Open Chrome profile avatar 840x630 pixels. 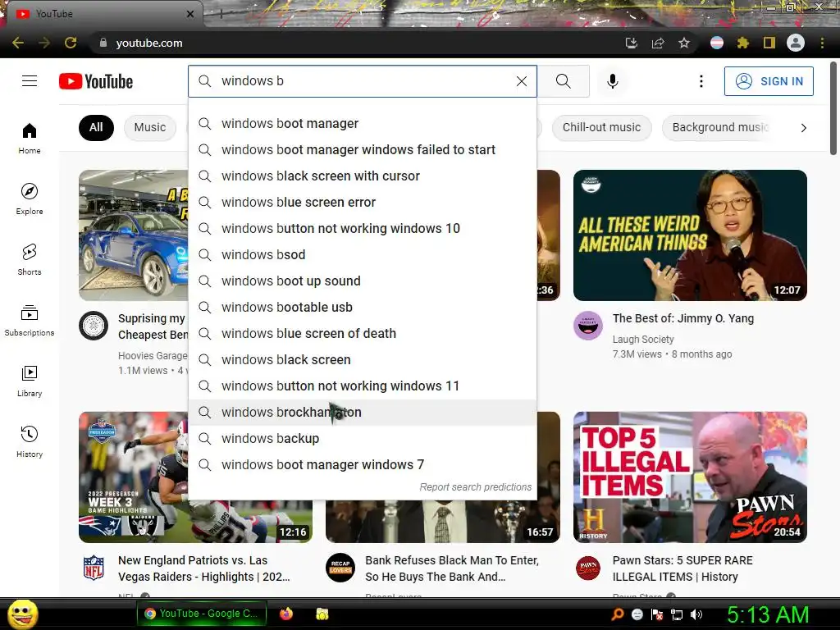(796, 43)
